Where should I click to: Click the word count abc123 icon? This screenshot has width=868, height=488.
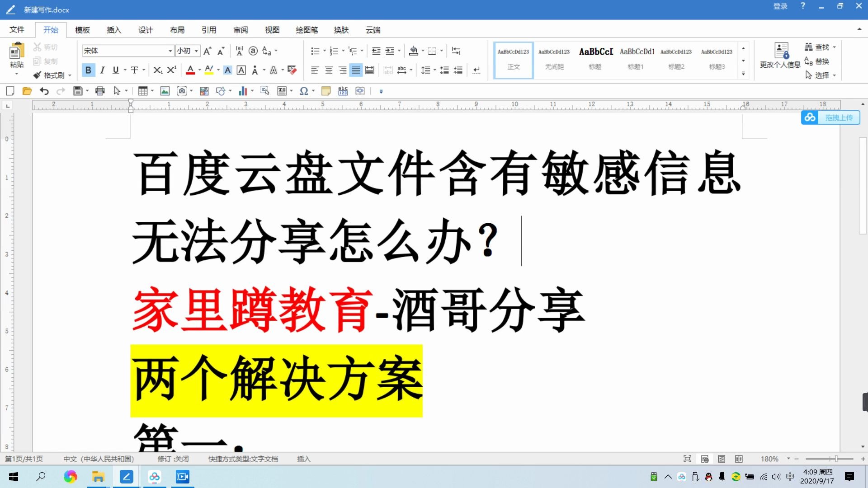(343, 91)
